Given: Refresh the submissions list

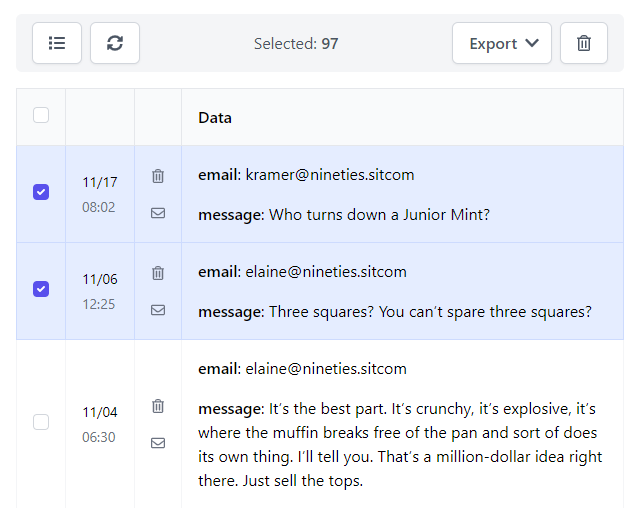Looking at the screenshot, I should (115, 43).
